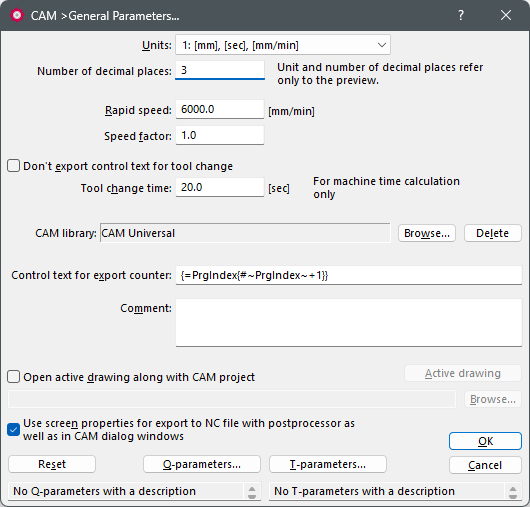Click the CAM application icon in title bar
Image resolution: width=530 pixels, height=507 pixels.
pyautogui.click(x=17, y=16)
